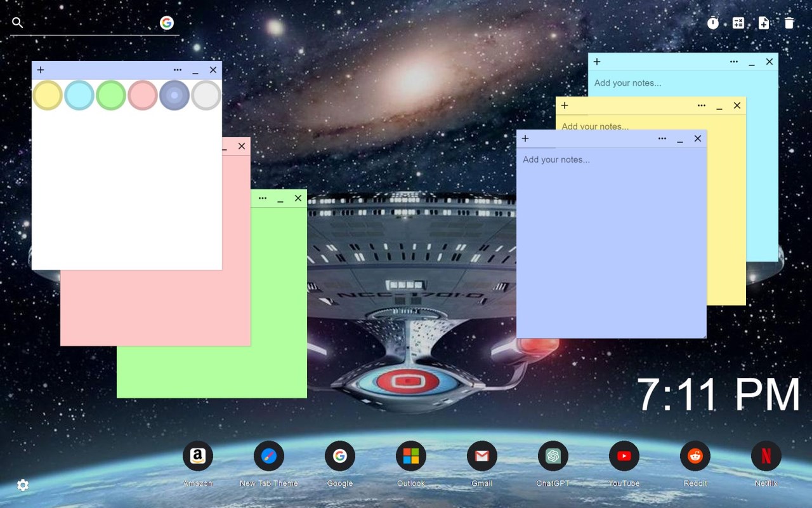Click into the light blue note's text area
Screen dimensions: 812x508
point(683,83)
